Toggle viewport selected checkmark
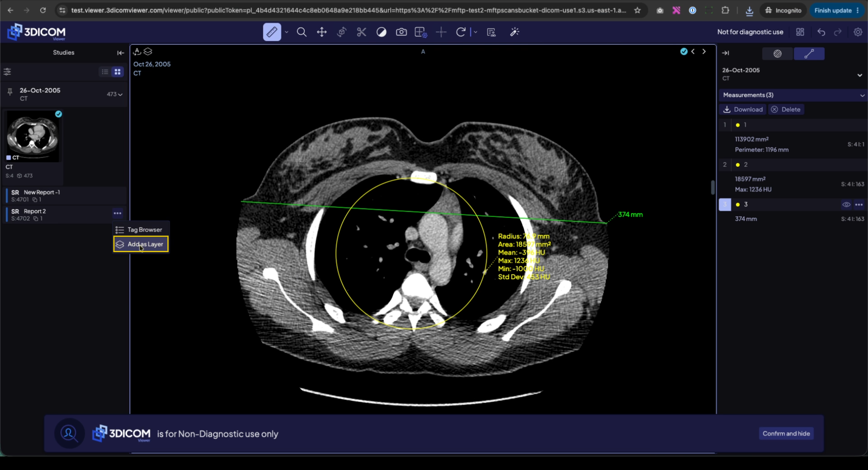 [x=684, y=52]
